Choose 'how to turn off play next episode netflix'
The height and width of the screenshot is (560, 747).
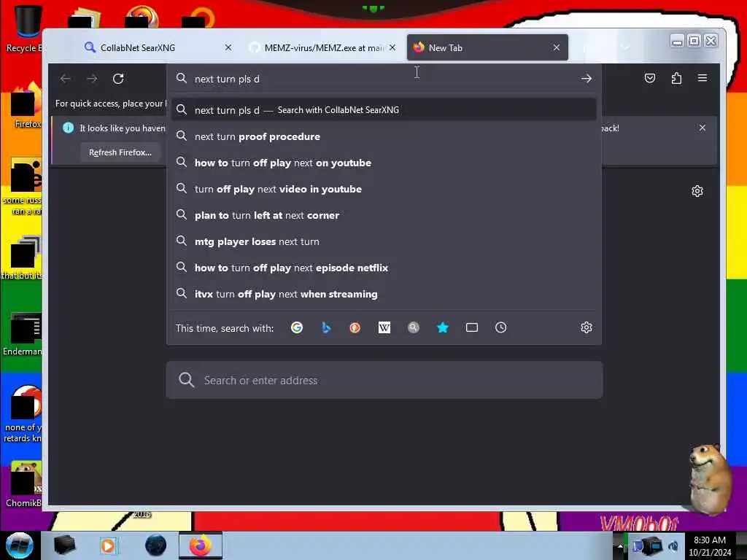(x=384, y=268)
